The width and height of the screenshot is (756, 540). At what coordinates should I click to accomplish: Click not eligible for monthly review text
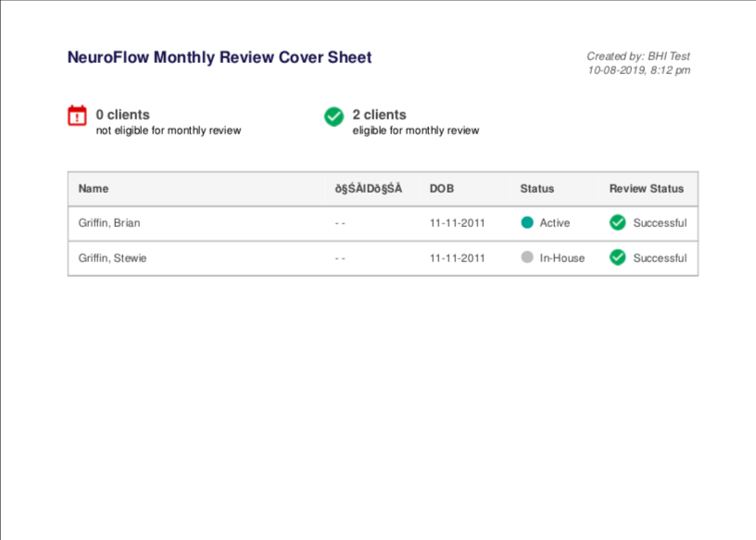tap(169, 131)
